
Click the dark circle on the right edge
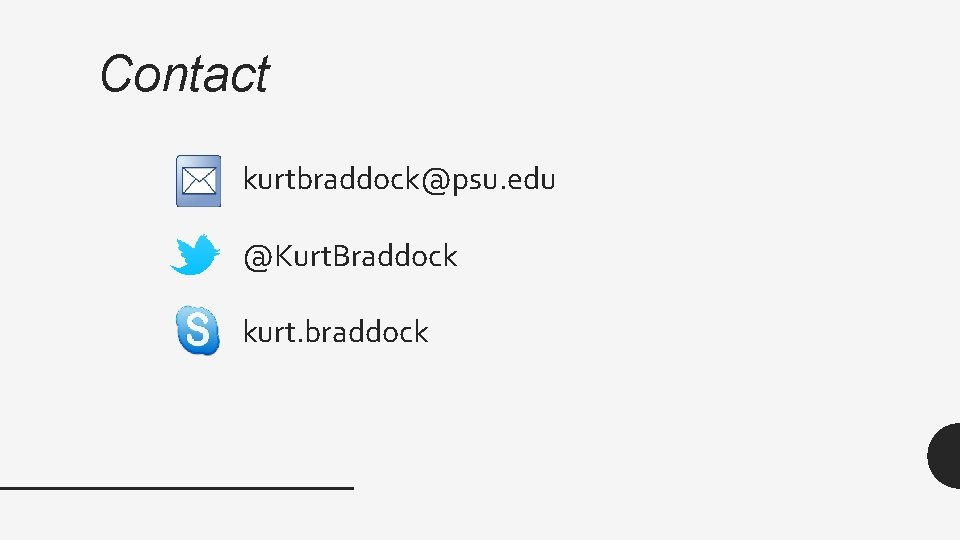[x=945, y=455]
